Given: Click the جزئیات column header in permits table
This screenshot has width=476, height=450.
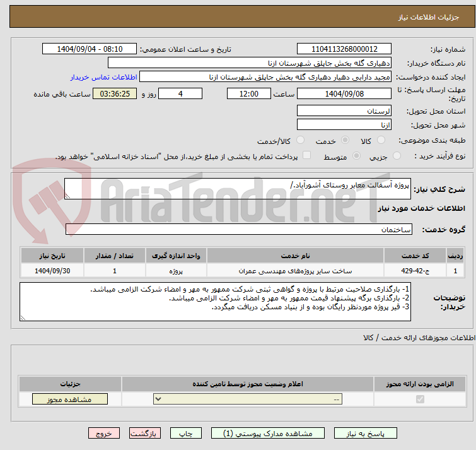Looking at the screenshot, I should [x=70, y=384].
